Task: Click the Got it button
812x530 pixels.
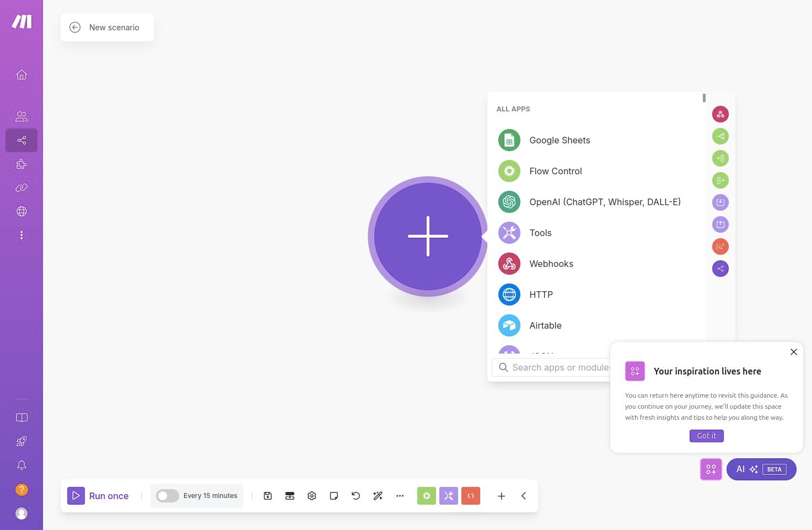Action: click(706, 436)
